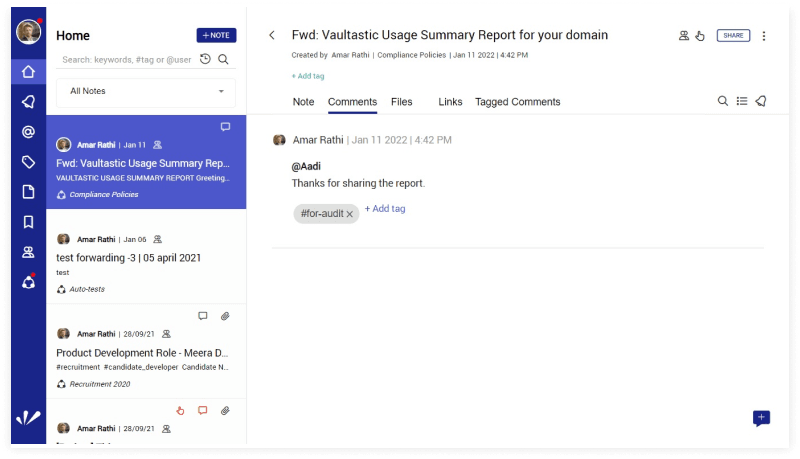The height and width of the screenshot is (459, 800).
Task: Click the floating new comment button
Action: pos(761,418)
